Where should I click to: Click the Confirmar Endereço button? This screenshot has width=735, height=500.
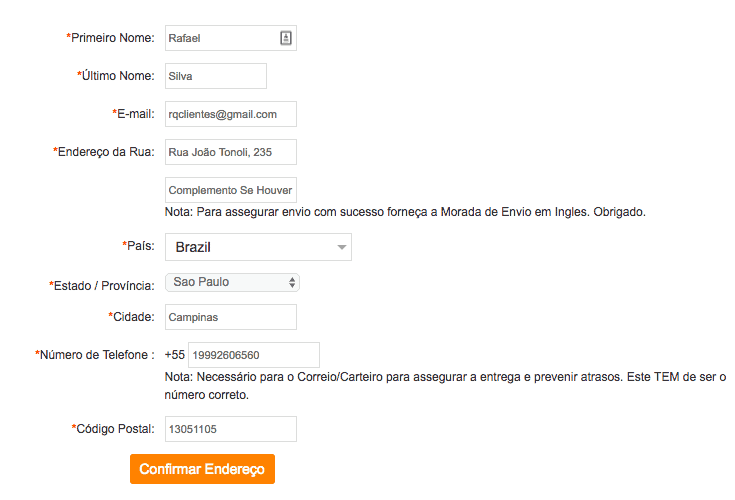(202, 469)
